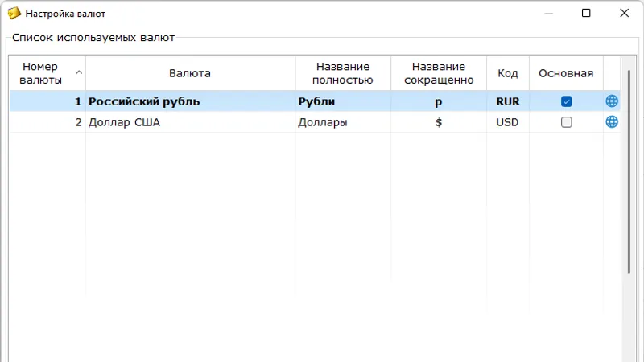Click the Название полностью column header
Viewport: 644px width, 362px height.
point(343,73)
